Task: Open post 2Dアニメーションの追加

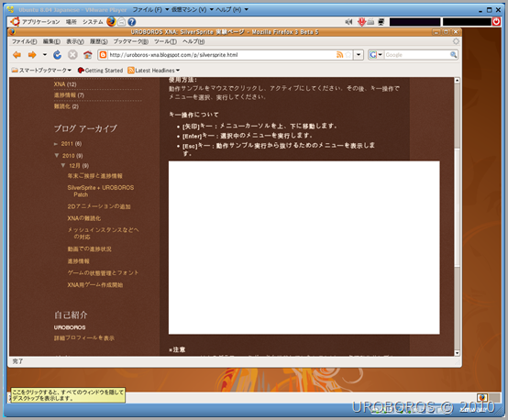Action: [99, 206]
